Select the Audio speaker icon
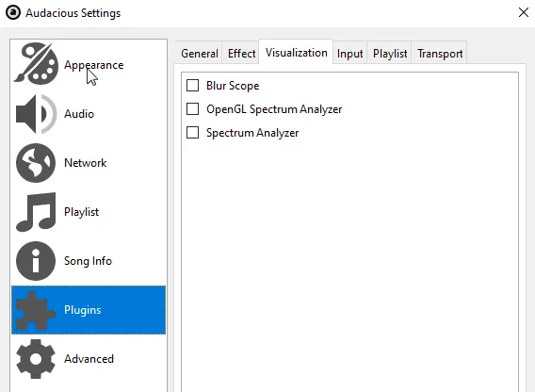 (36, 114)
